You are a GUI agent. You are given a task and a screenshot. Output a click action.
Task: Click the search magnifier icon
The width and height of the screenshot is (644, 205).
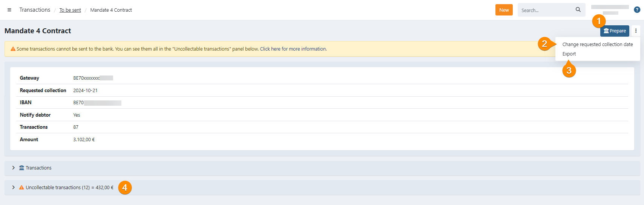(x=578, y=10)
